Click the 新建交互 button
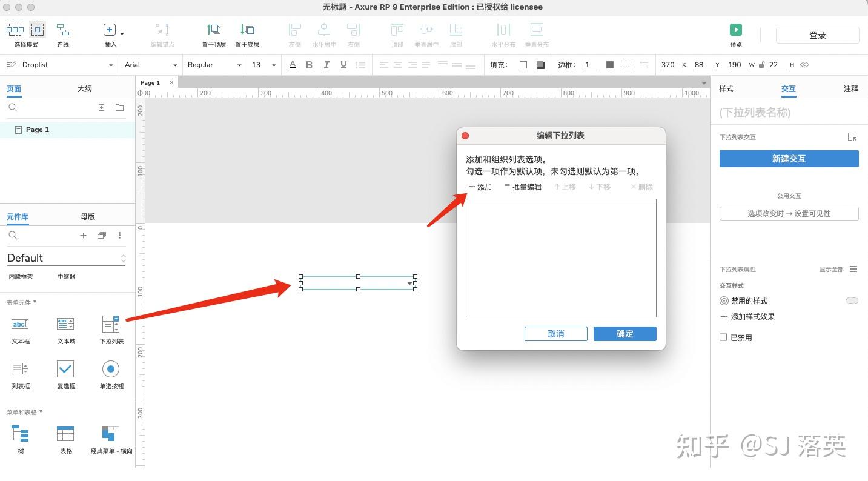The width and height of the screenshot is (868, 481). click(x=789, y=159)
